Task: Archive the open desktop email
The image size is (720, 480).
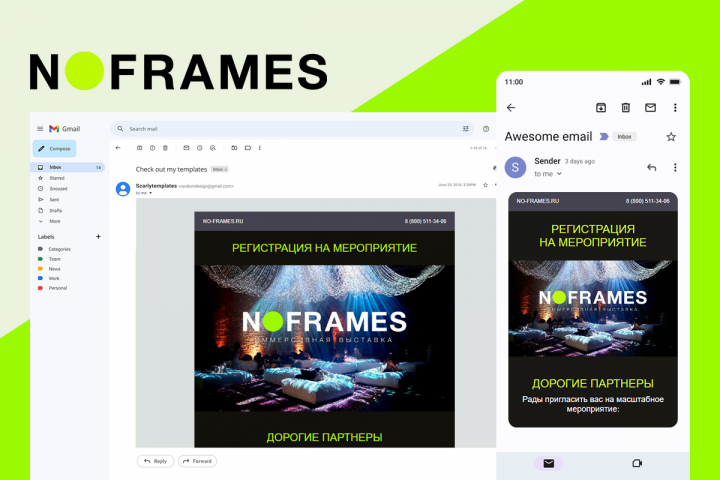Action: [x=140, y=148]
